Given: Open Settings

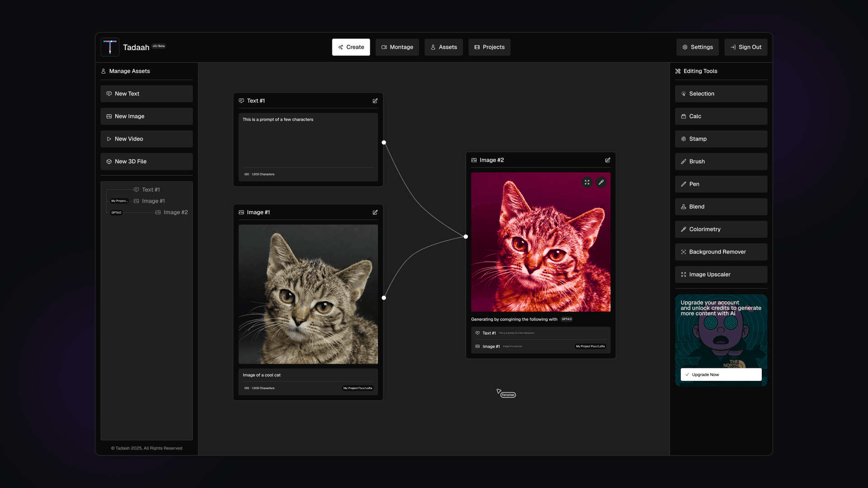Looking at the screenshot, I should pyautogui.click(x=697, y=47).
